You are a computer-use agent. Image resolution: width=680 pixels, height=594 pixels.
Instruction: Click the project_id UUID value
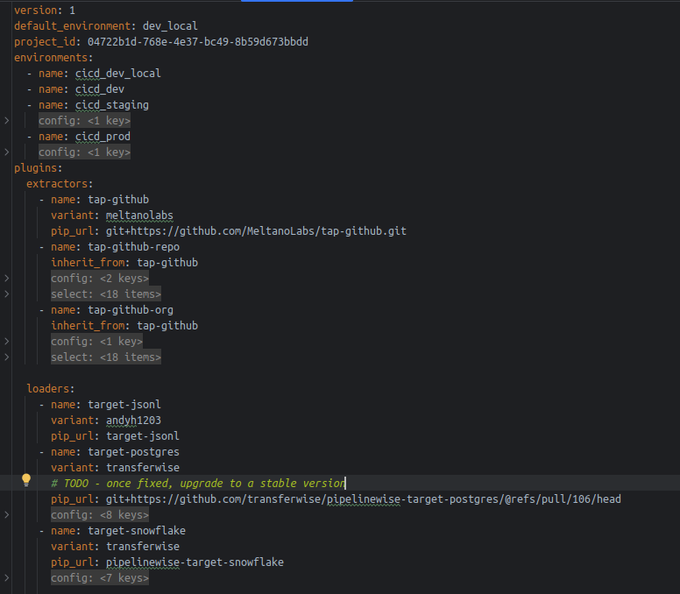[198, 41]
